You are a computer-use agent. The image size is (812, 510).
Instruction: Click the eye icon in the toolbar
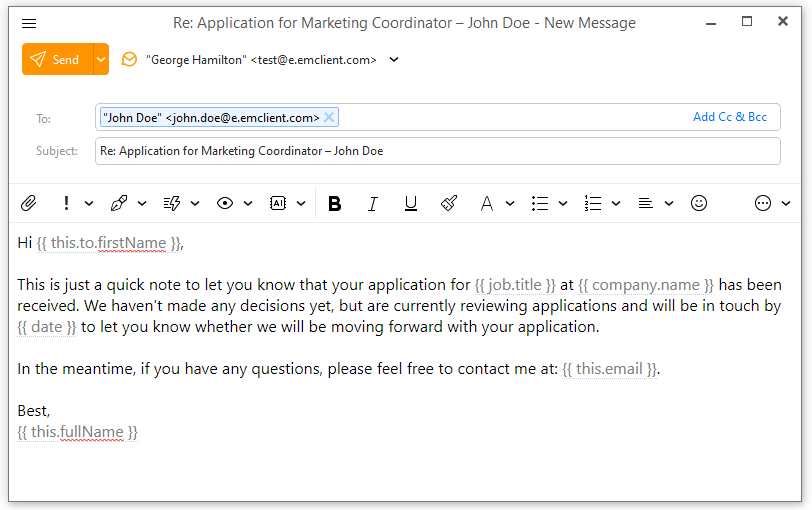[x=225, y=203]
